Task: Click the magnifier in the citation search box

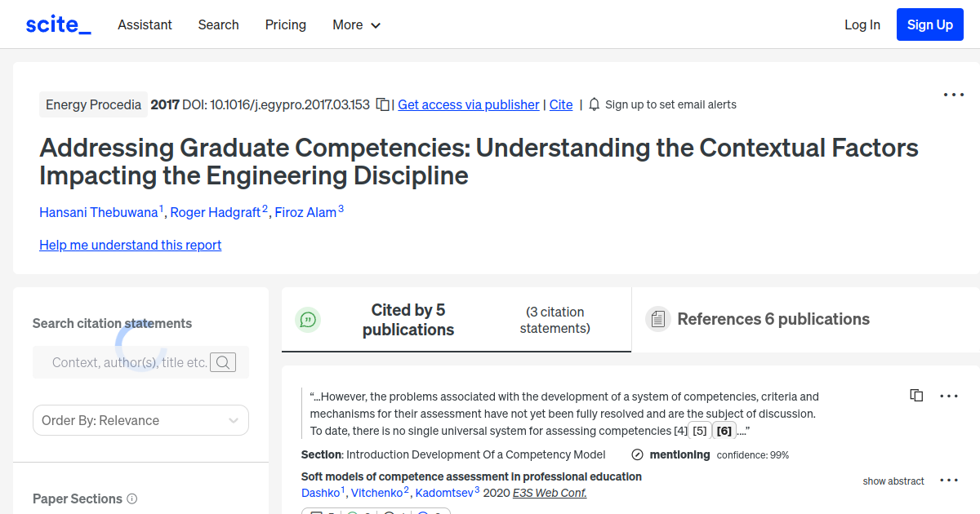Action: point(222,362)
